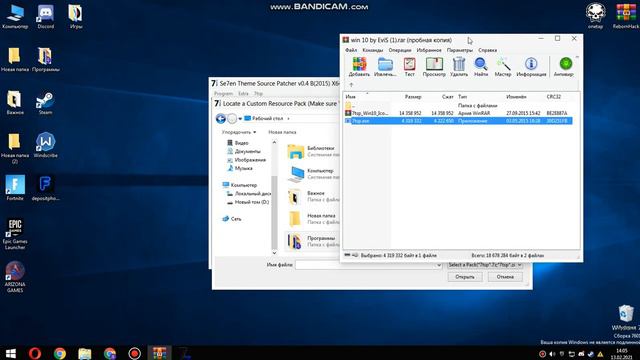The image size is (640, 360).
Task: Click the Back arrow in the file dialog
Action: 220,119
